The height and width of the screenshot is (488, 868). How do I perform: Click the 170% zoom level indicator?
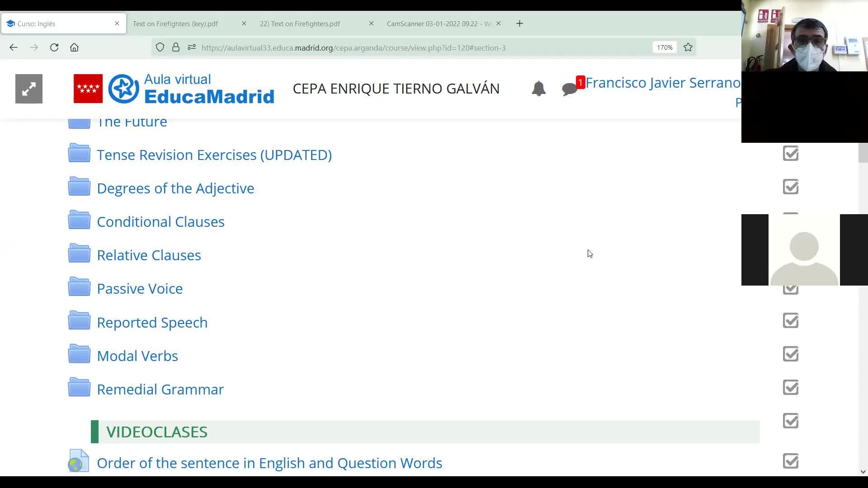[665, 47]
